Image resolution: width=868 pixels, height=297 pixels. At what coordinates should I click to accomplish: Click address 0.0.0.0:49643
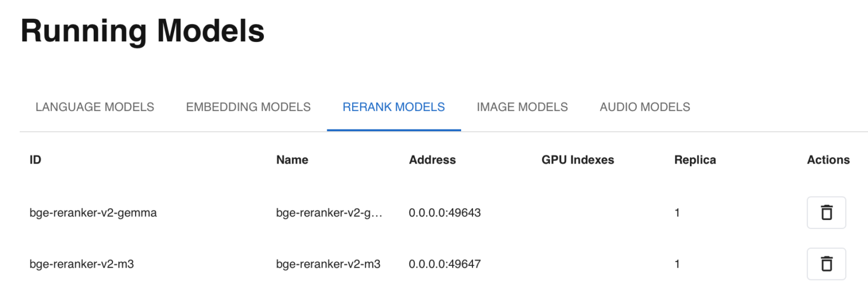click(x=445, y=213)
